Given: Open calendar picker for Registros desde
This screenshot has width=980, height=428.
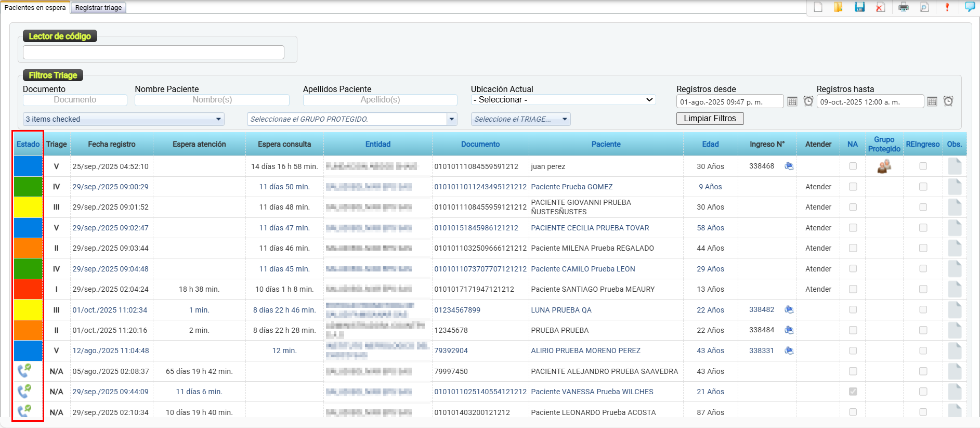Looking at the screenshot, I should tap(792, 101).
